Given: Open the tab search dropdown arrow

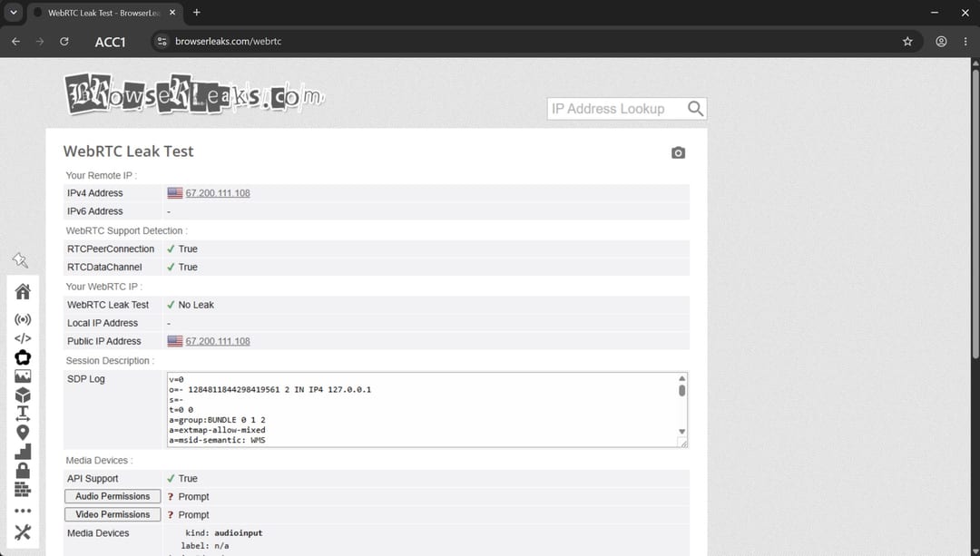Looking at the screenshot, I should point(13,13).
